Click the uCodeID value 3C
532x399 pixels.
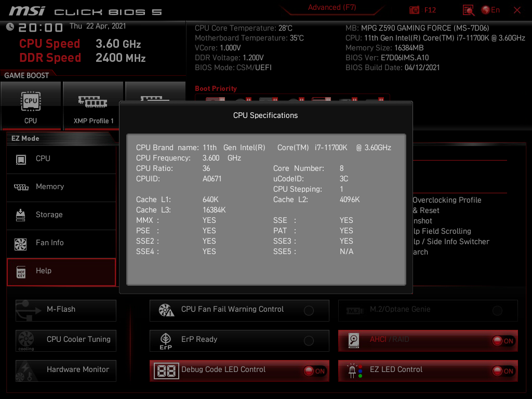click(x=344, y=179)
